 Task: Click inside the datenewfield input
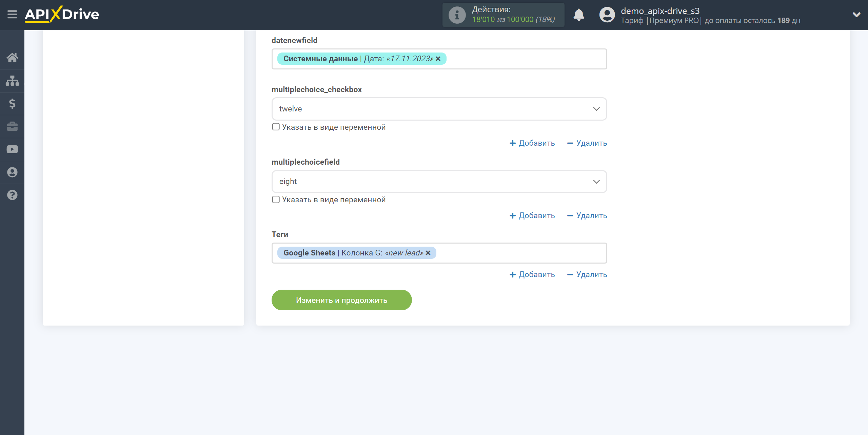click(x=439, y=59)
